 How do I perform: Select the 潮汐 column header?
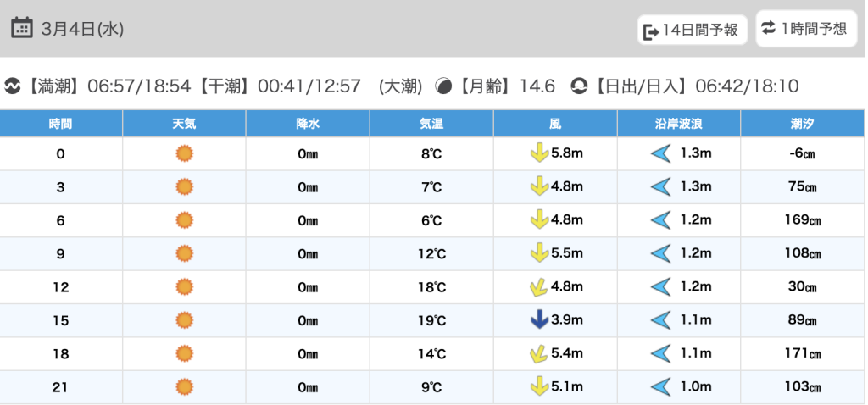[x=802, y=124]
